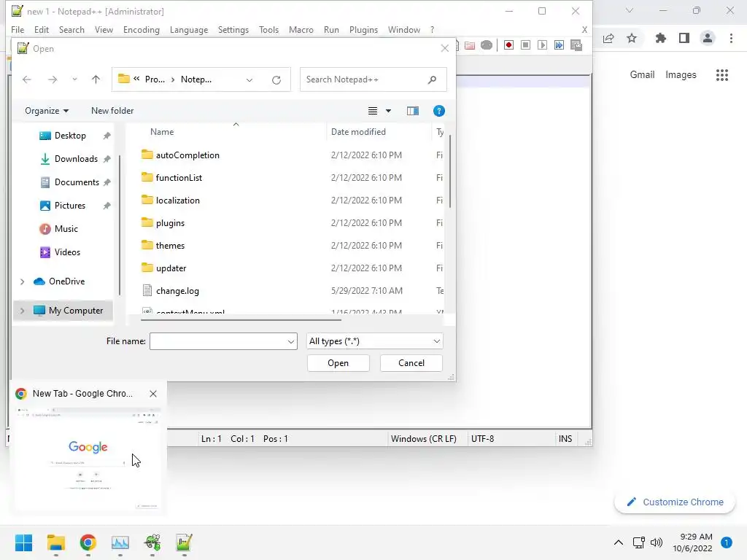Run macro multiple times icon
Screen dimensions: 747x560
[559, 44]
